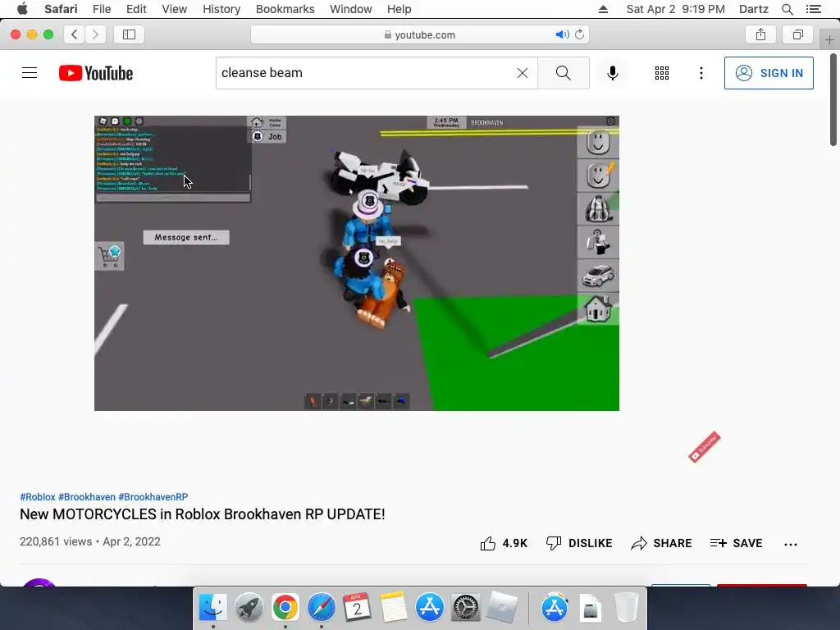Image resolution: width=840 pixels, height=630 pixels.
Task: Reload the page
Action: [579, 34]
